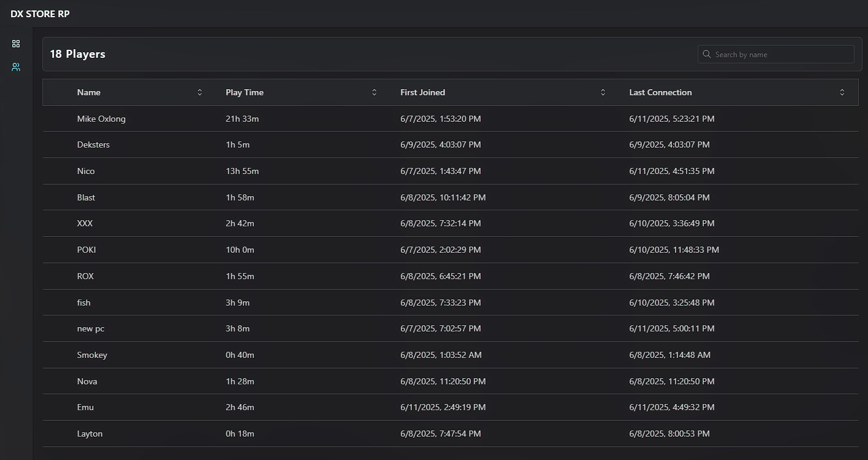This screenshot has height=460, width=868.
Task: Click the Emu player name
Action: pos(85,407)
